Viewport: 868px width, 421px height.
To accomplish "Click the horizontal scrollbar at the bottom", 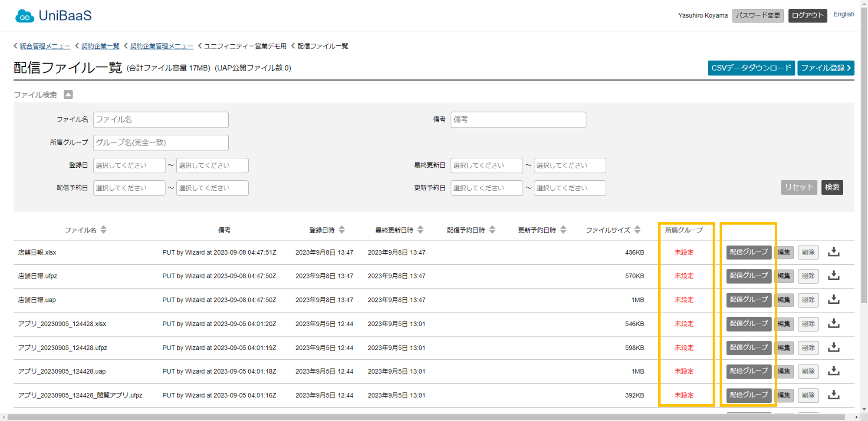I will point(425,417).
